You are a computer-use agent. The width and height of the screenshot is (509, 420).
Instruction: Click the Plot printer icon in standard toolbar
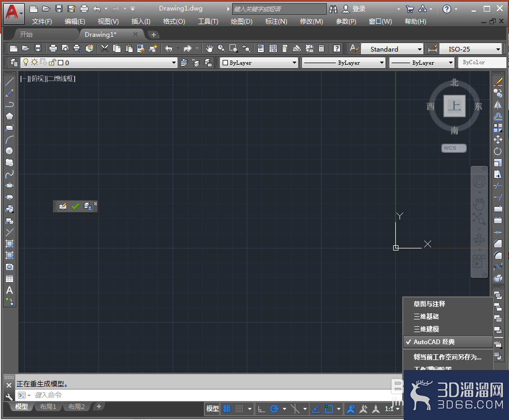(x=53, y=49)
